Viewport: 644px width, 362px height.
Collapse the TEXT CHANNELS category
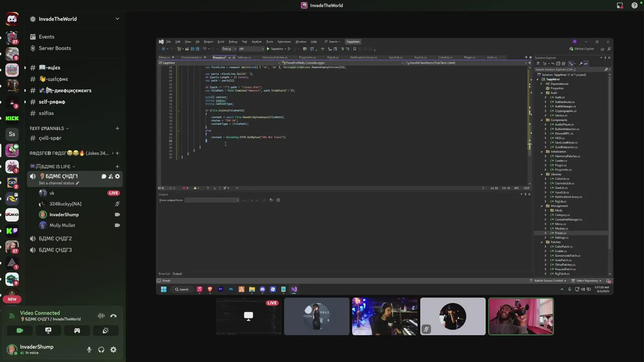coord(49,128)
